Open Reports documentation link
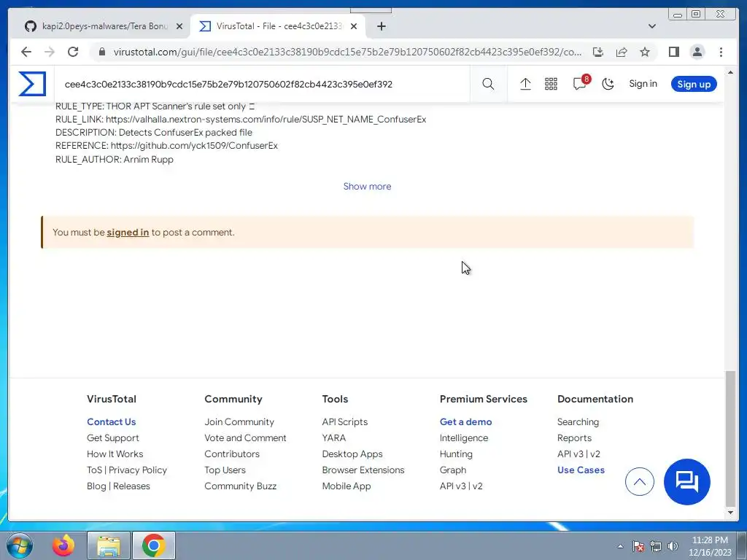The height and width of the screenshot is (560, 747). click(574, 438)
